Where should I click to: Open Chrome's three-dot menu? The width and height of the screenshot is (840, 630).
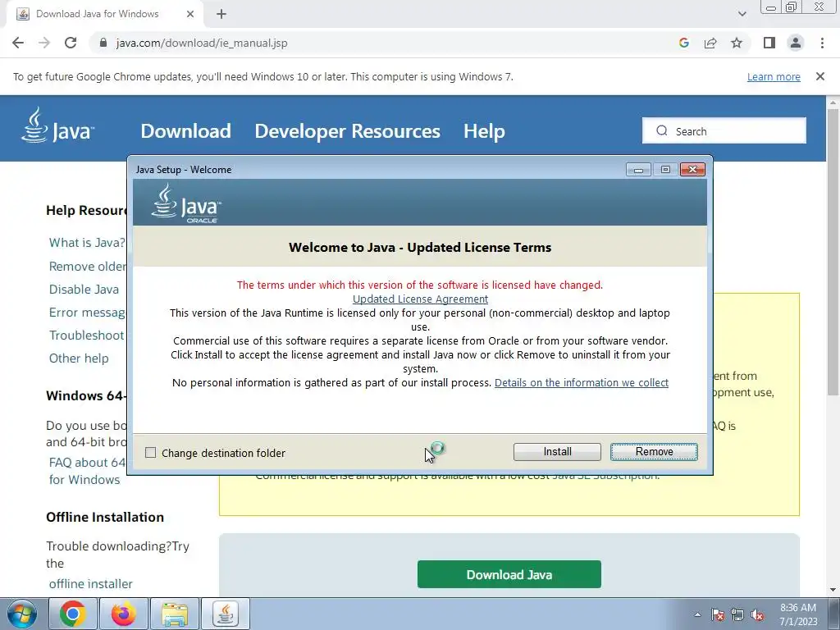[822, 43]
